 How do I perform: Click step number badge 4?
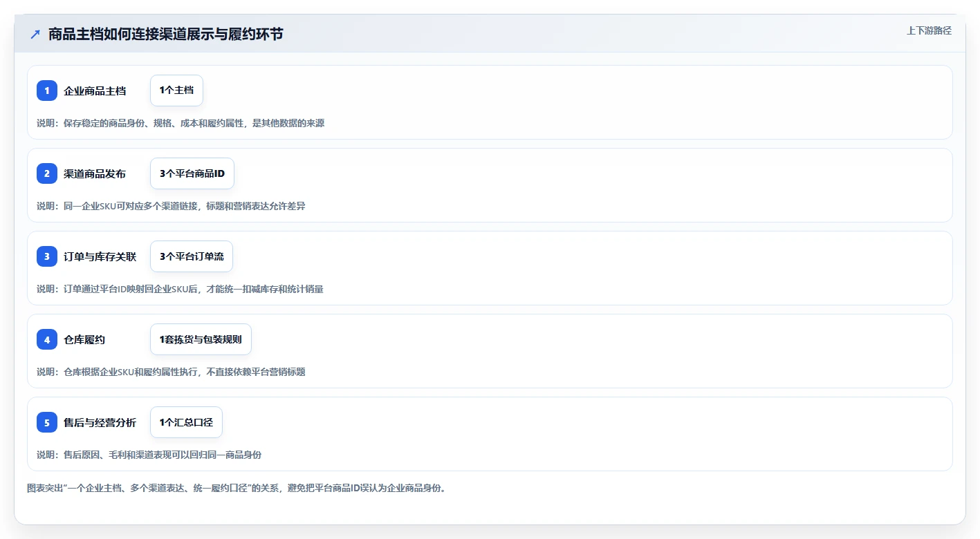pyautogui.click(x=47, y=339)
